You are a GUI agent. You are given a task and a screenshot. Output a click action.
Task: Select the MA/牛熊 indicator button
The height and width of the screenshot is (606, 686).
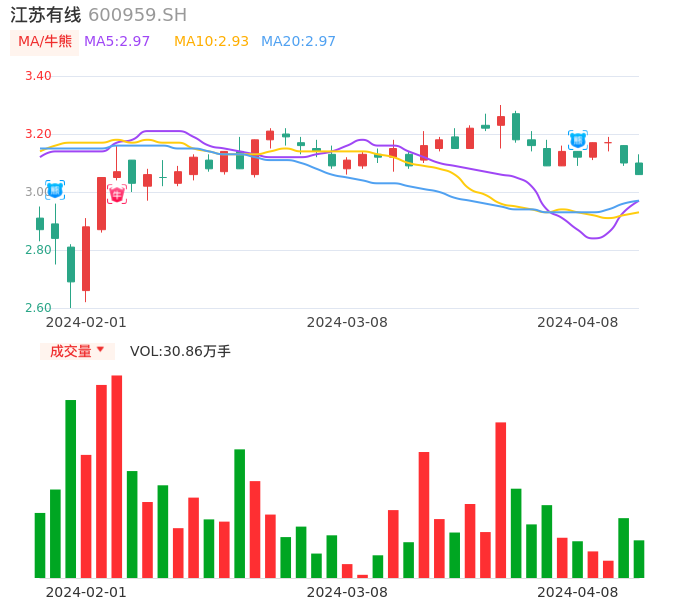(x=45, y=42)
